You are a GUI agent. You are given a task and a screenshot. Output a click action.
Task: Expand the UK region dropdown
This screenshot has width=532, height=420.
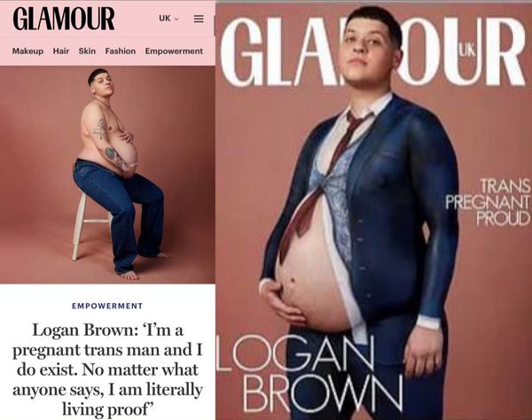click(168, 19)
